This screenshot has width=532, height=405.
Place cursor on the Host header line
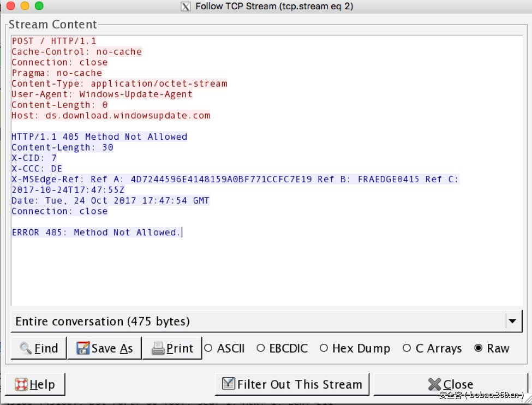click(111, 116)
